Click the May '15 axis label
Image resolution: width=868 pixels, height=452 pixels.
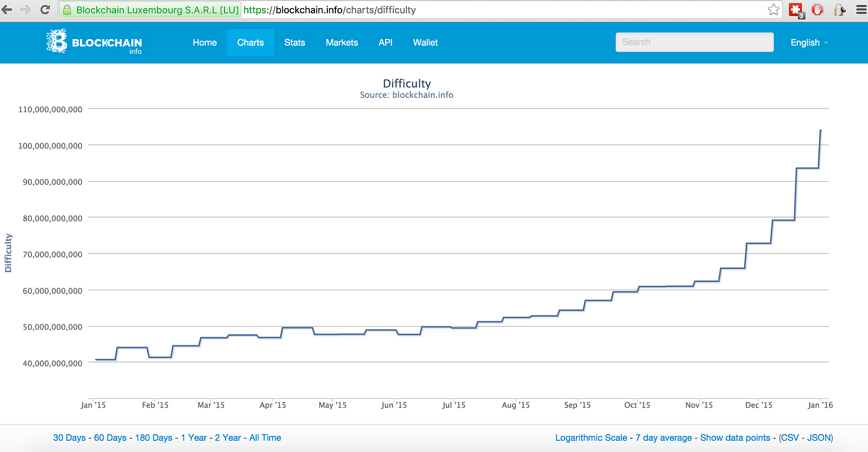pos(332,405)
